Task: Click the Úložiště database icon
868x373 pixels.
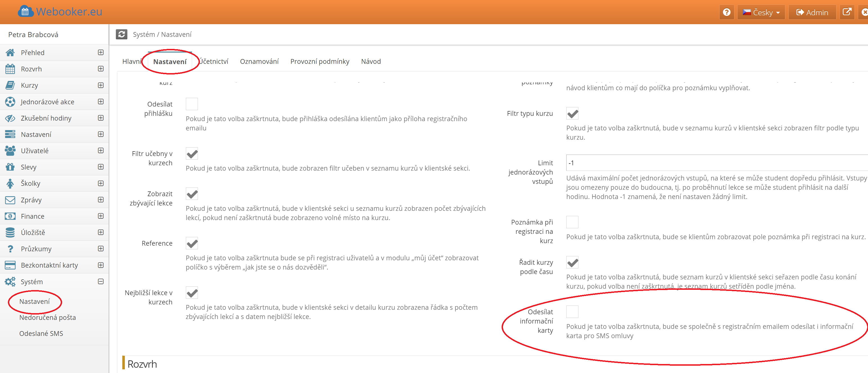Action: pyautogui.click(x=10, y=232)
